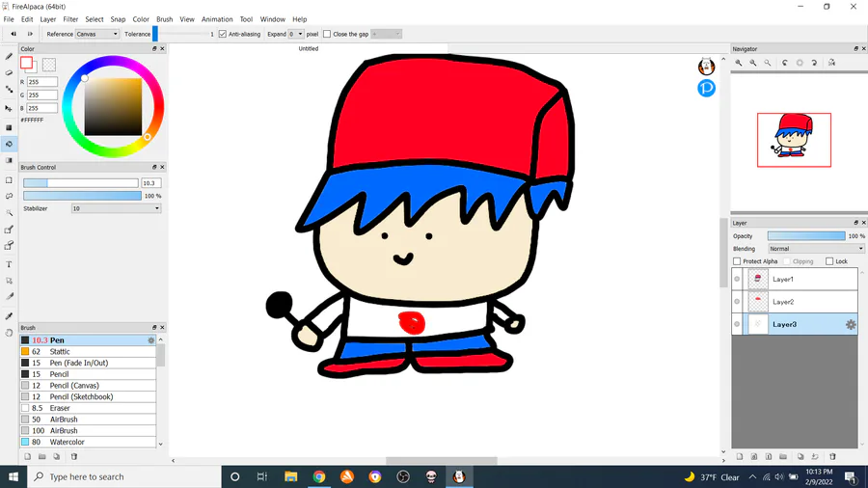This screenshot has height=488, width=868.
Task: Toggle the Anti-aliasing checkbox
Action: (223, 35)
